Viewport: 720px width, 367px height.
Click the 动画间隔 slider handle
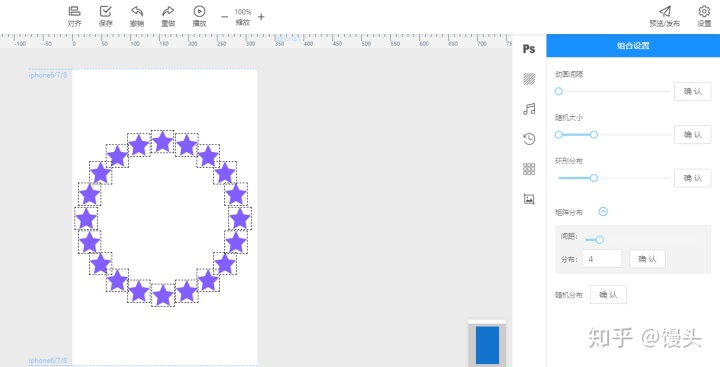[x=558, y=91]
